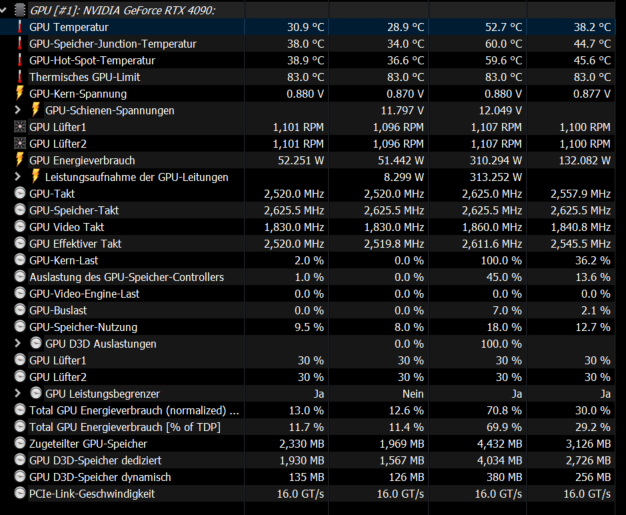Select the Zugeteilter GPU-Speicher label
626x515 pixels.
[88, 444]
